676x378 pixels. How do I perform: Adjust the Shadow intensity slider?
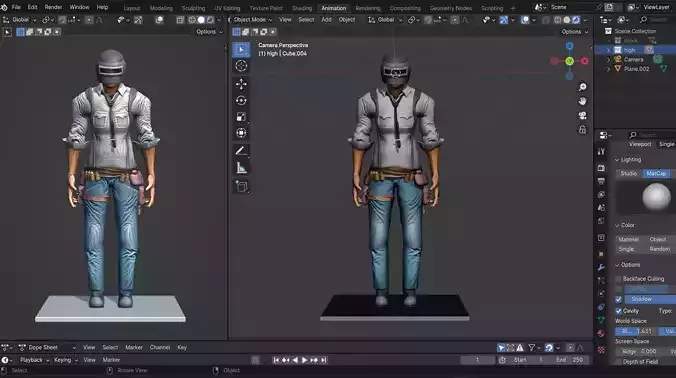coord(650,299)
